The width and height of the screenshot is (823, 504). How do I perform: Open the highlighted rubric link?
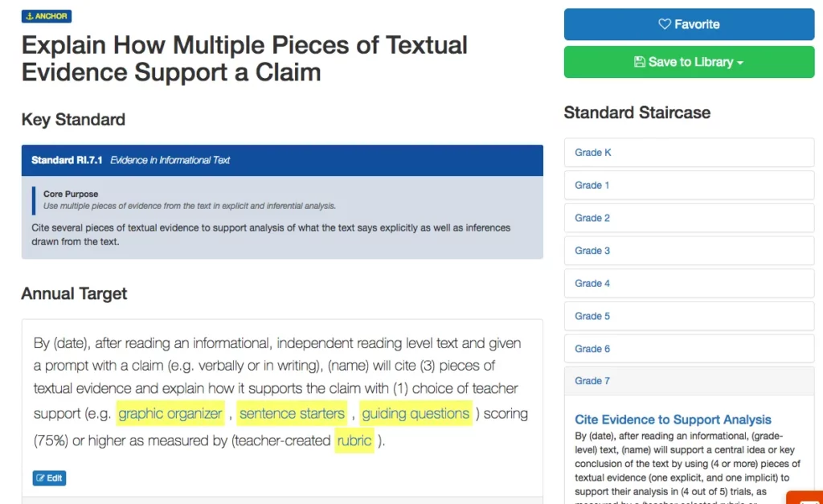point(354,440)
